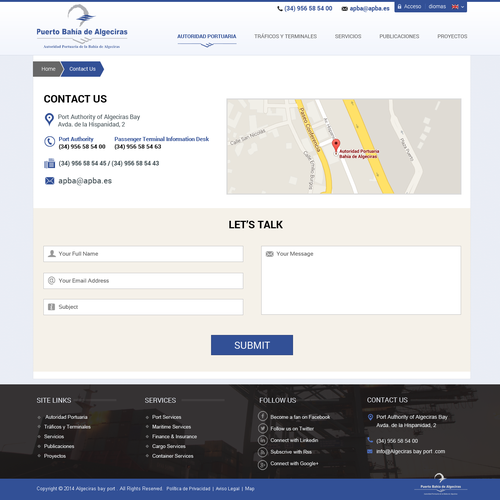Click the Puerto Bahía de Algeciras header logo
Viewport: 500px width, 500px height.
(82, 27)
